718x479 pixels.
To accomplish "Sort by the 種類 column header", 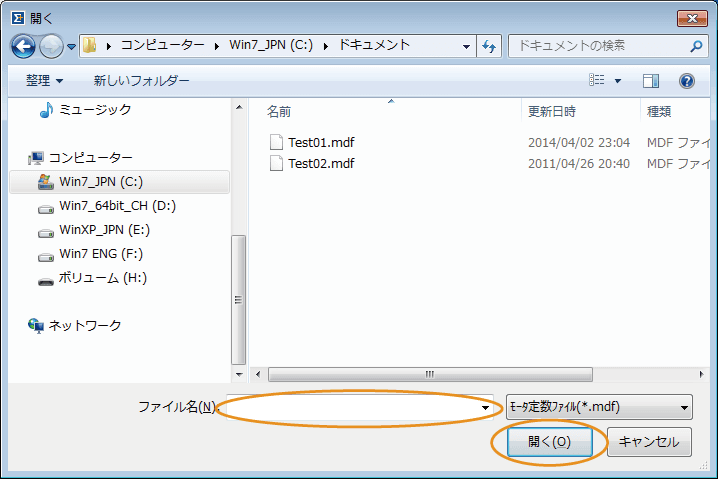I will [659, 112].
